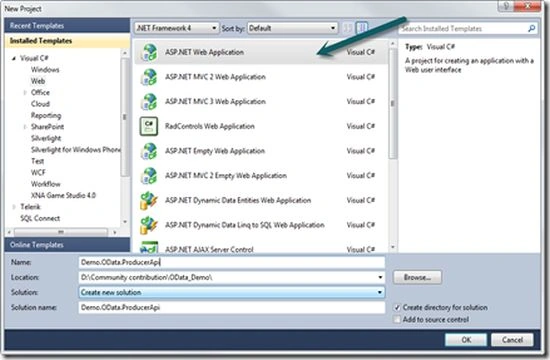The height and width of the screenshot is (360, 550).
Task: Click tree vertical scroll down arrow
Action: [125, 222]
